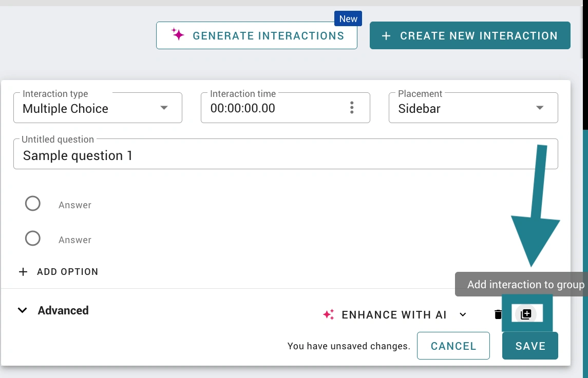Screen dimensions: 588x378
Task: Click the Generate Interactions button
Action: (256, 35)
